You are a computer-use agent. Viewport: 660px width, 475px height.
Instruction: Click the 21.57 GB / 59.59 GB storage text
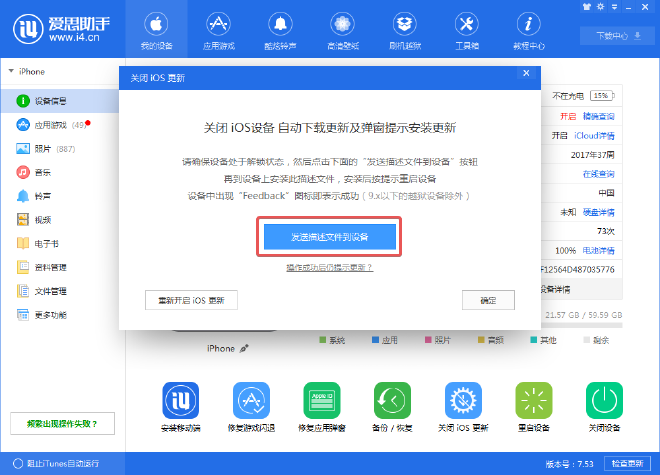point(583,315)
